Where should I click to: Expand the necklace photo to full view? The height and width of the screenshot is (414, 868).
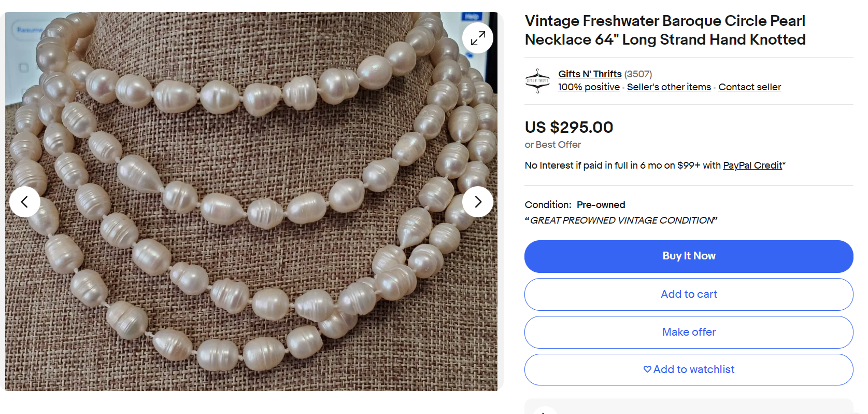tap(477, 38)
